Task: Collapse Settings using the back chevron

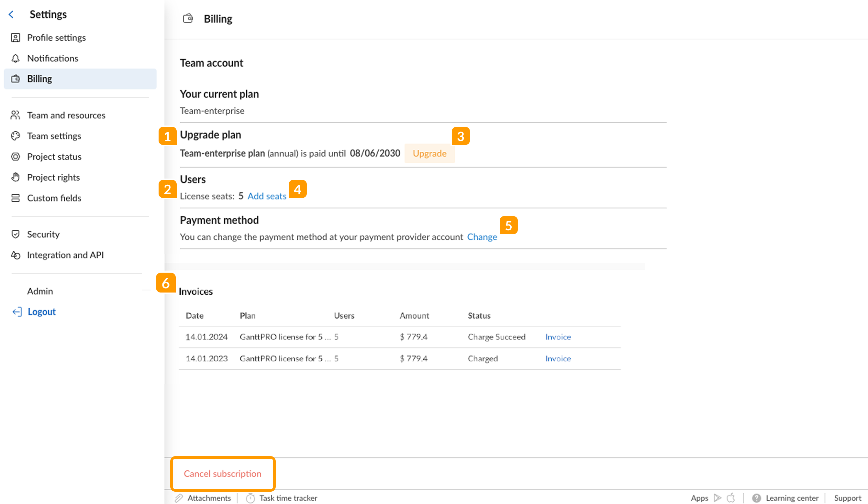Action: (11, 14)
